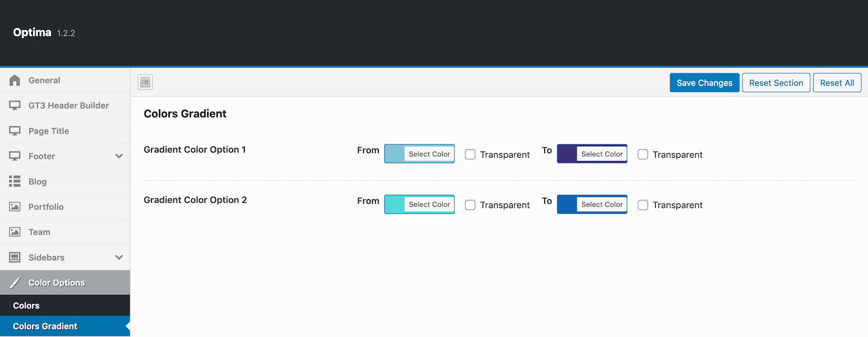Enable Transparent for Gradient Option 2 From color
The height and width of the screenshot is (337, 868).
(470, 205)
